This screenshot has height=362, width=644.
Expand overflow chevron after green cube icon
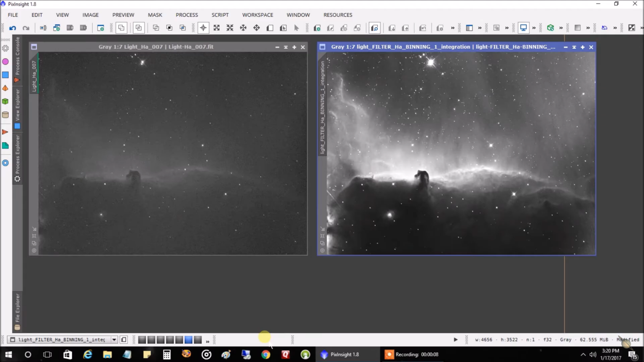[x=561, y=28]
